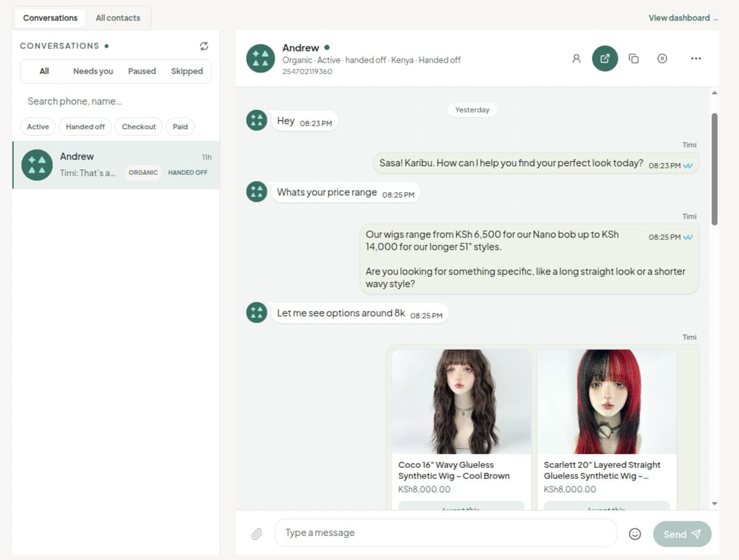The height and width of the screenshot is (560, 739).
Task: Click 'Whats your price range' message
Action: pyautogui.click(x=345, y=193)
